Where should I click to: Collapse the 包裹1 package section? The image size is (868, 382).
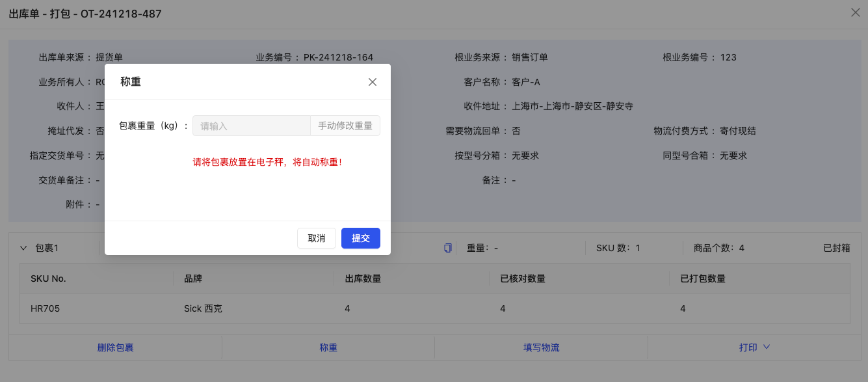click(x=24, y=247)
